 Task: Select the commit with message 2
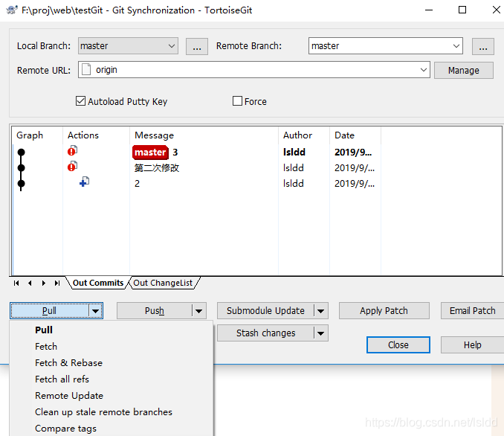point(138,184)
